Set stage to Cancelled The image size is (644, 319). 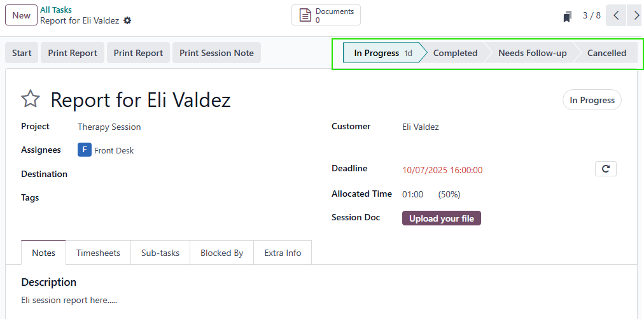[606, 53]
